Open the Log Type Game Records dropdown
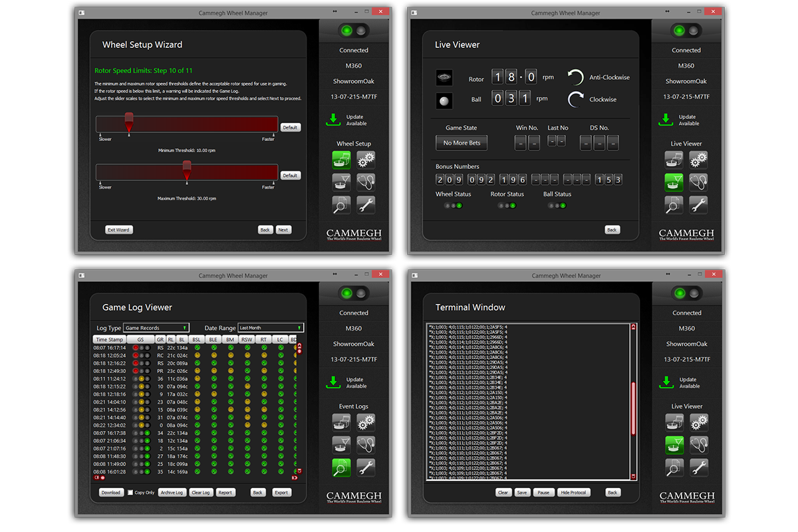 click(x=156, y=328)
